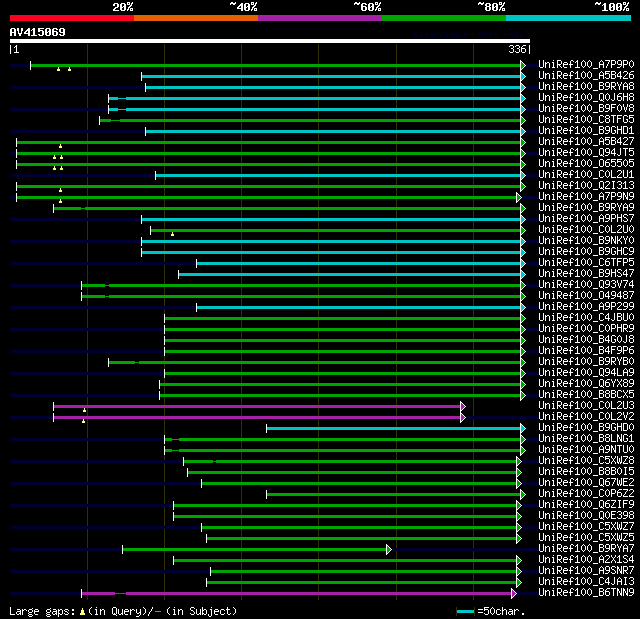The width and height of the screenshot is (640, 619).
Task: Select the UniRef100_Q0E398 label
Action: 586,516
